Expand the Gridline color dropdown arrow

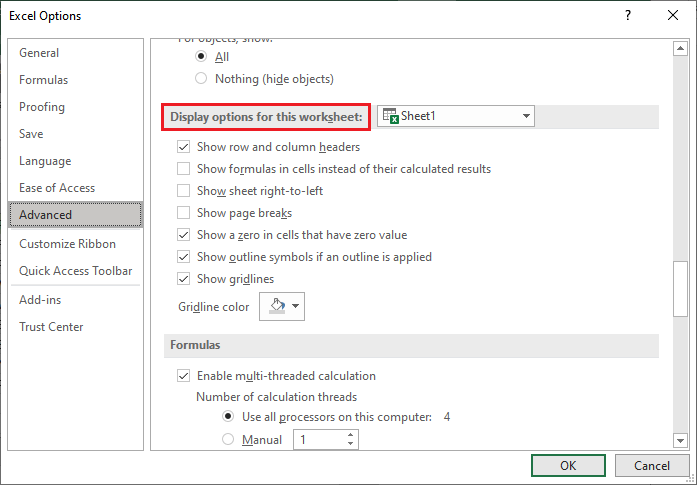pos(296,306)
